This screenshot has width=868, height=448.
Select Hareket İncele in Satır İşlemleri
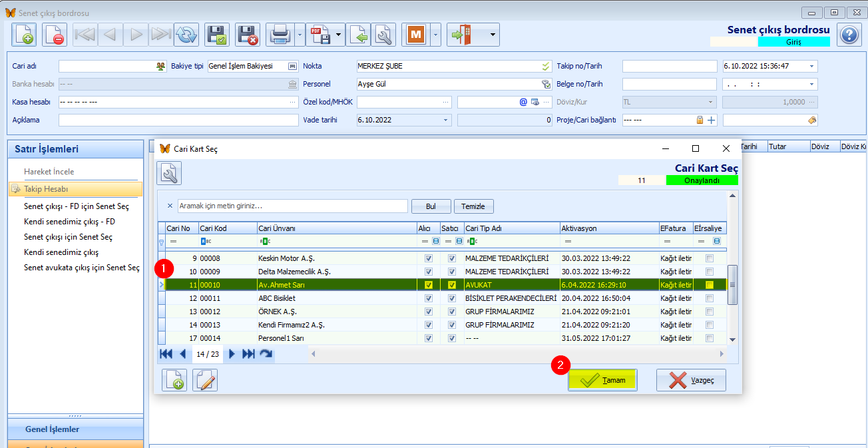(x=49, y=172)
